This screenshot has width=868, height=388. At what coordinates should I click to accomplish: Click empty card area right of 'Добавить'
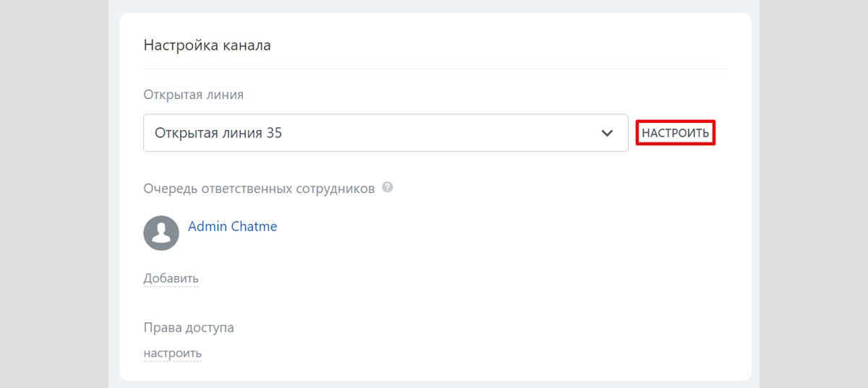434,278
